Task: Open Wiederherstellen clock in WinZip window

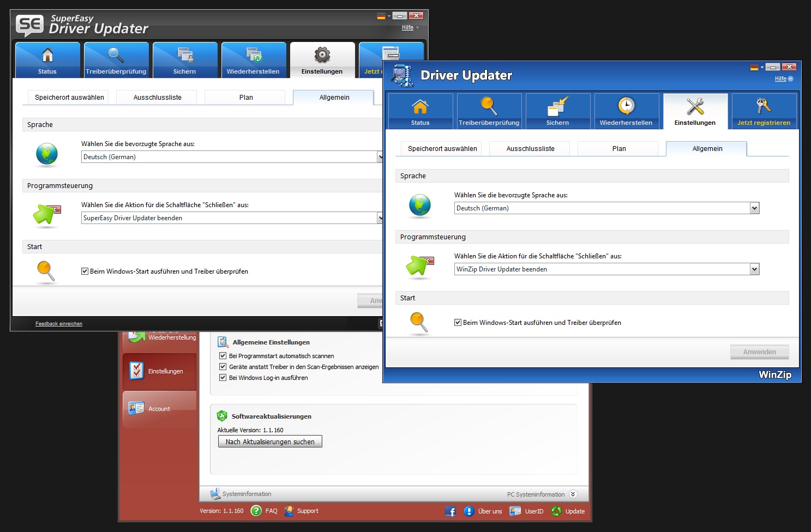Action: point(626,106)
